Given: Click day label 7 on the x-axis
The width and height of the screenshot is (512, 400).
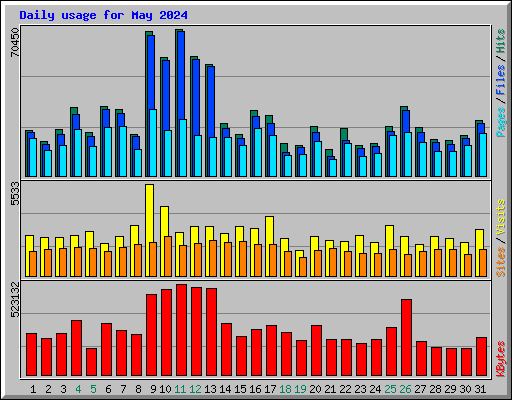Looking at the screenshot, I should coord(123,389).
